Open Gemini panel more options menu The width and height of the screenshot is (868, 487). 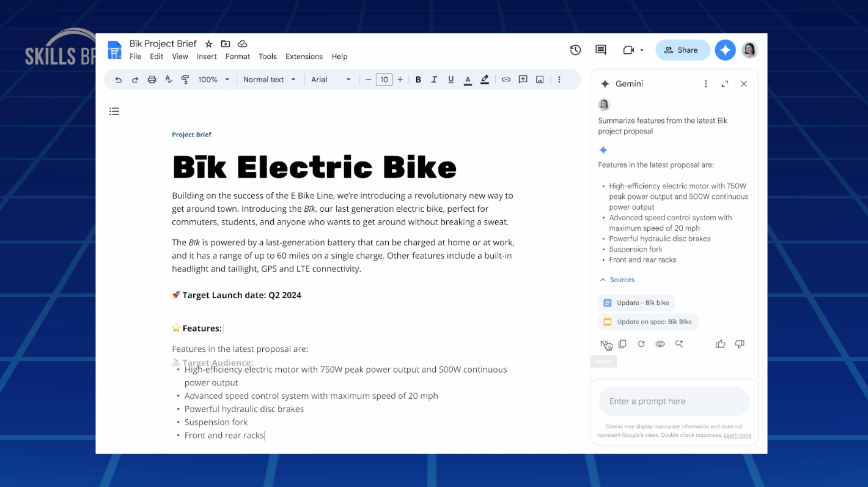tap(706, 84)
